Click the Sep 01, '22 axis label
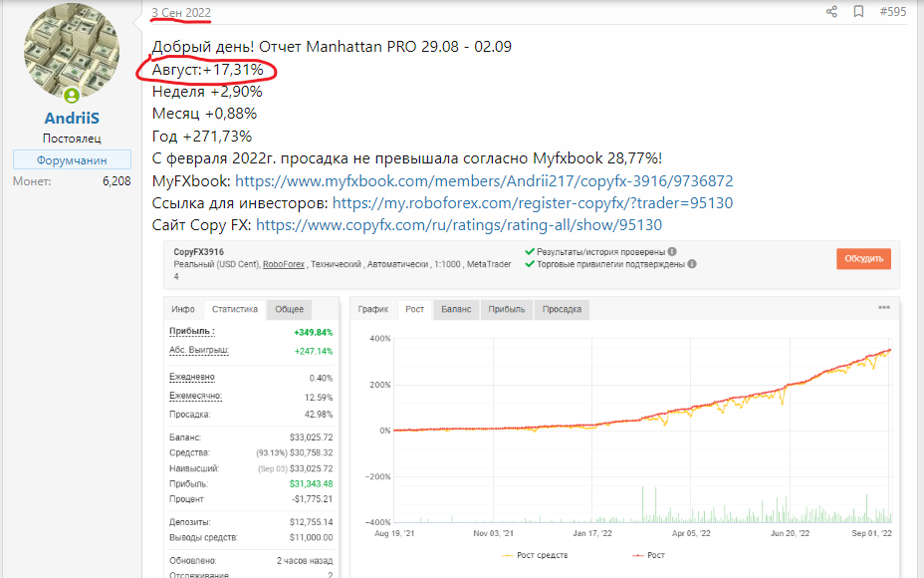The width and height of the screenshot is (924, 578). [x=872, y=533]
